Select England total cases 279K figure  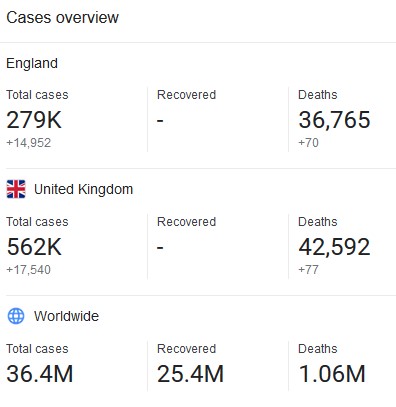[x=34, y=120]
